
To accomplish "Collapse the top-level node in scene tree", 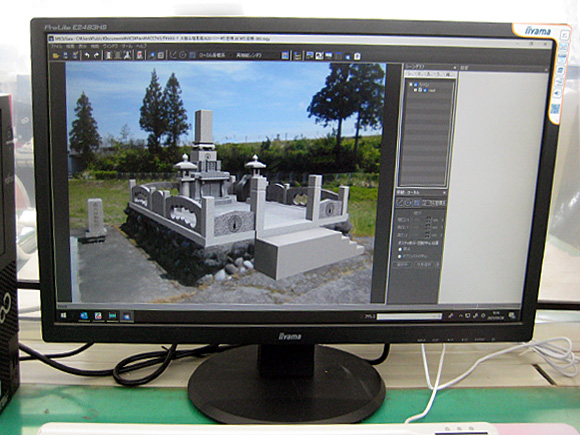I will click(x=411, y=84).
